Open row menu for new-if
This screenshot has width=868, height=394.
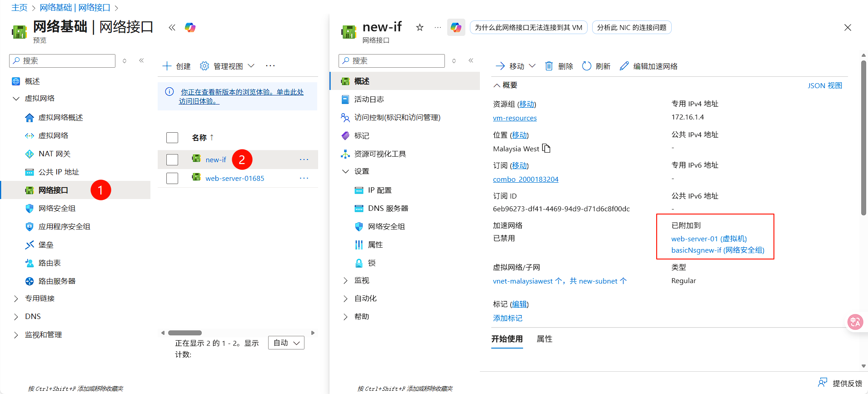click(304, 160)
